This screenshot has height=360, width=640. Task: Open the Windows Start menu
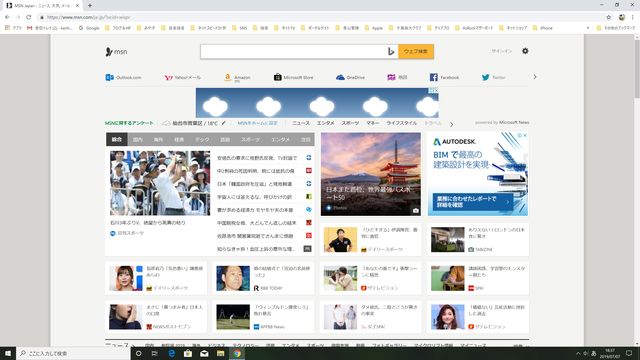point(8,353)
